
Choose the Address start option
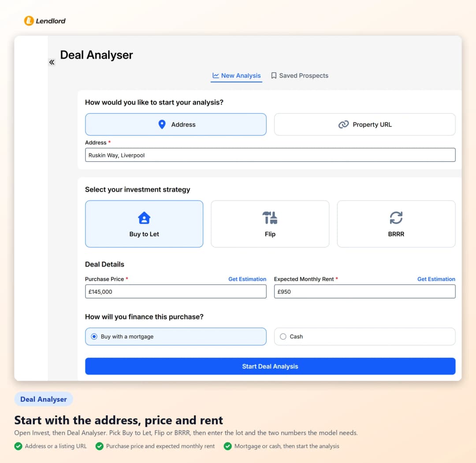(x=176, y=124)
